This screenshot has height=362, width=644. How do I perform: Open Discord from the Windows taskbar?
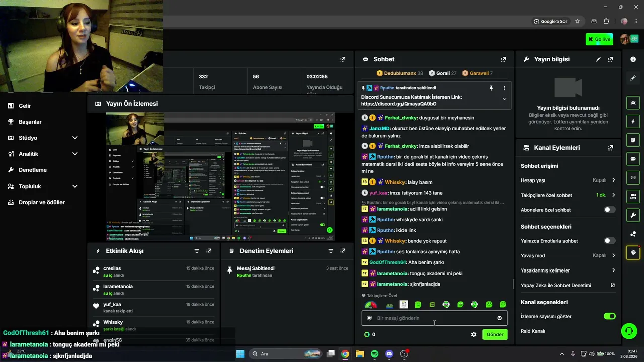[389, 354]
